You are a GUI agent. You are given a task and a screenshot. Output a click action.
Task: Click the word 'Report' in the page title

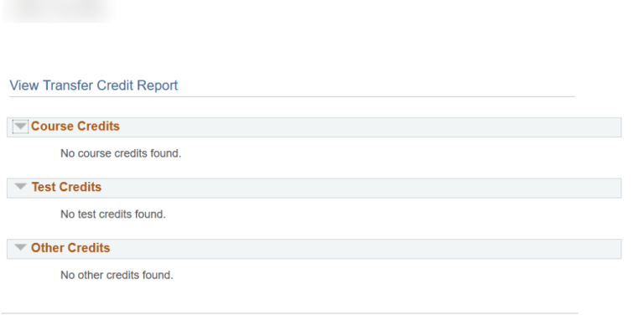157,85
